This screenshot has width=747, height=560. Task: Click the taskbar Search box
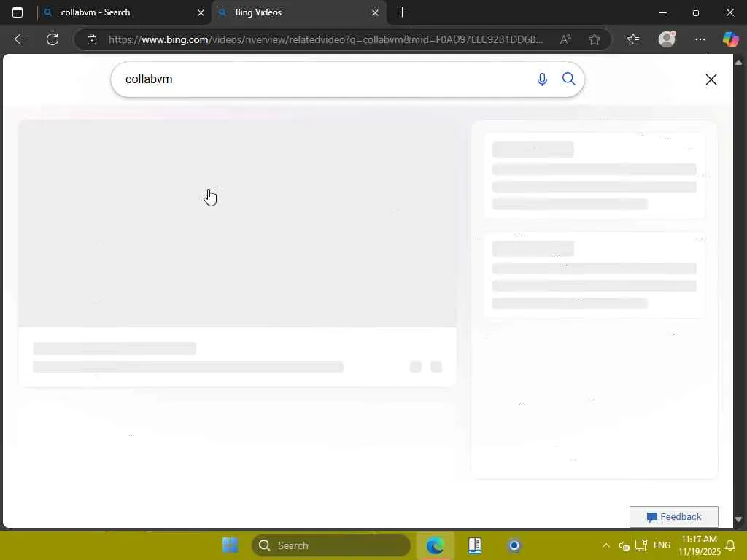[331, 545]
